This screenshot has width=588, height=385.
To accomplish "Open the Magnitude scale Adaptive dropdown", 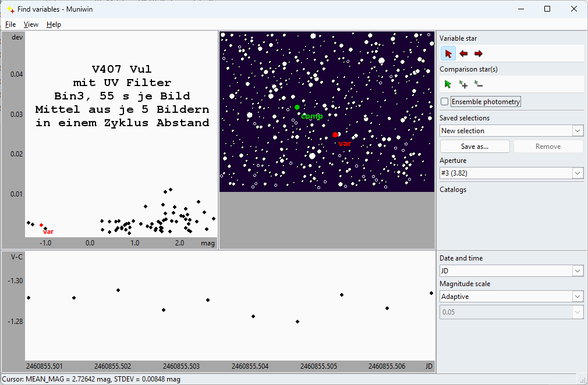I will click(511, 297).
